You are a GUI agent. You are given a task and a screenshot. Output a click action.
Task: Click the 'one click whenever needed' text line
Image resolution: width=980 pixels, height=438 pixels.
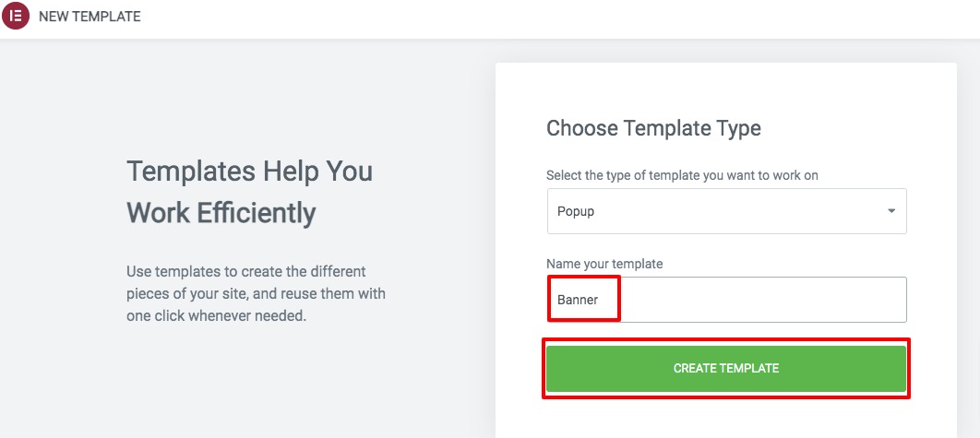click(216, 315)
